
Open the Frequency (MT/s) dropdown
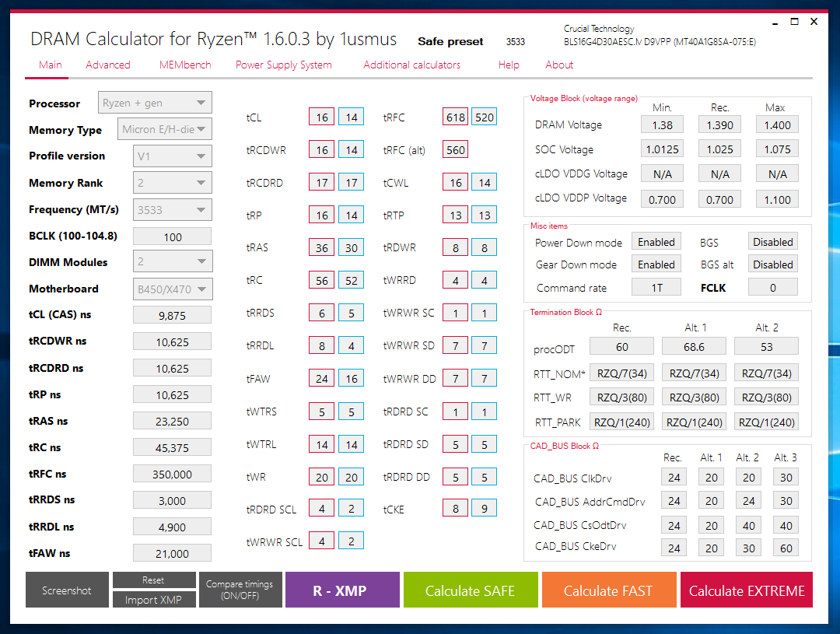[173, 209]
